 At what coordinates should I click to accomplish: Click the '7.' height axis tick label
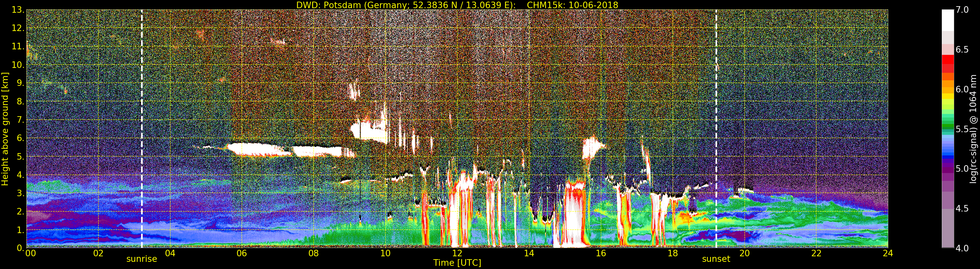(x=21, y=120)
